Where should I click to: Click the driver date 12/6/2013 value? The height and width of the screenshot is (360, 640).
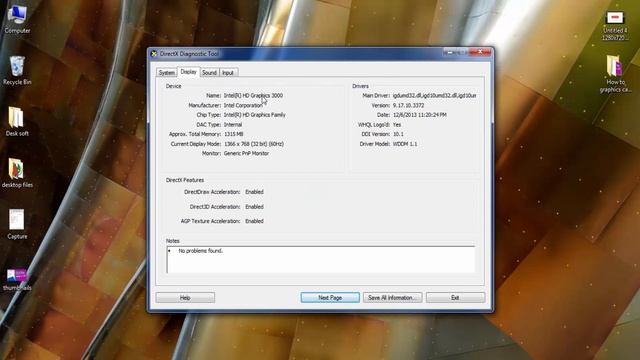[x=420, y=115]
